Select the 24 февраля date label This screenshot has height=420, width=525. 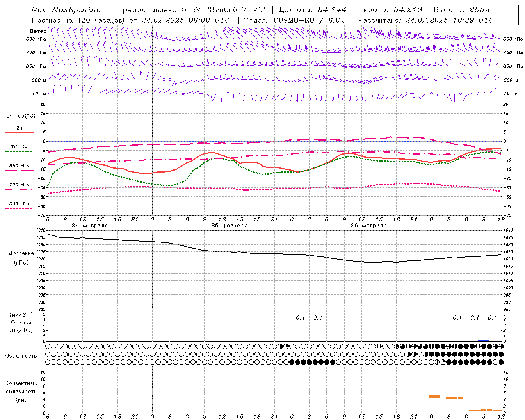[x=90, y=226]
